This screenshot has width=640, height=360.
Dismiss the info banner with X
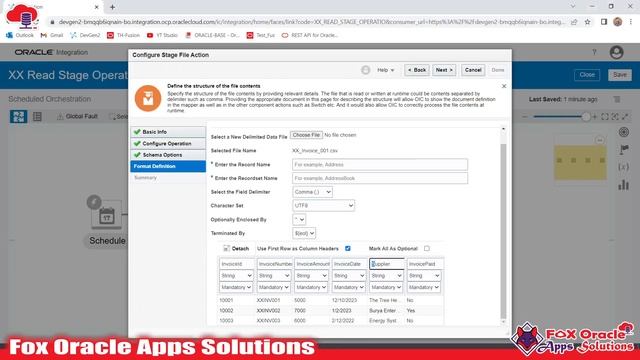click(504, 86)
